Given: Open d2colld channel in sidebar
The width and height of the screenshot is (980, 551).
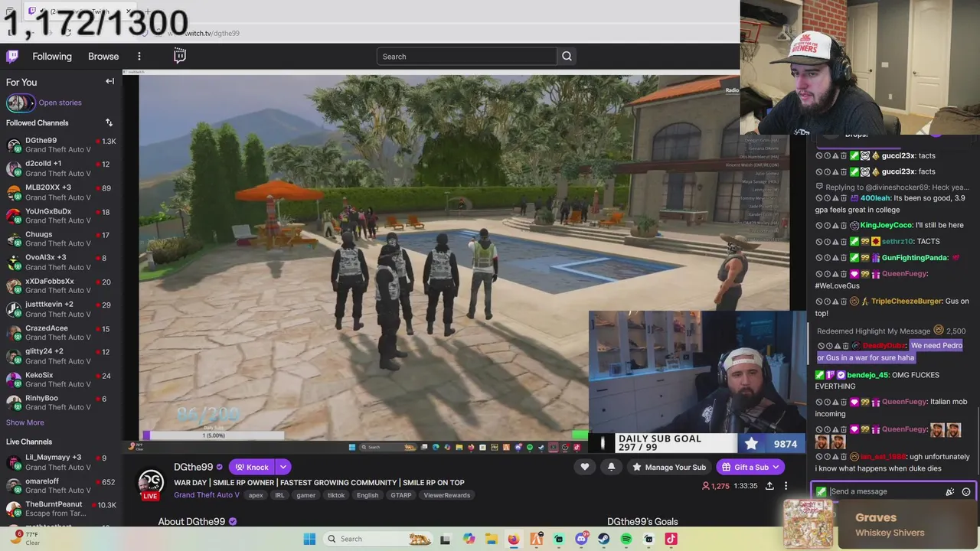Looking at the screenshot, I should (x=61, y=168).
